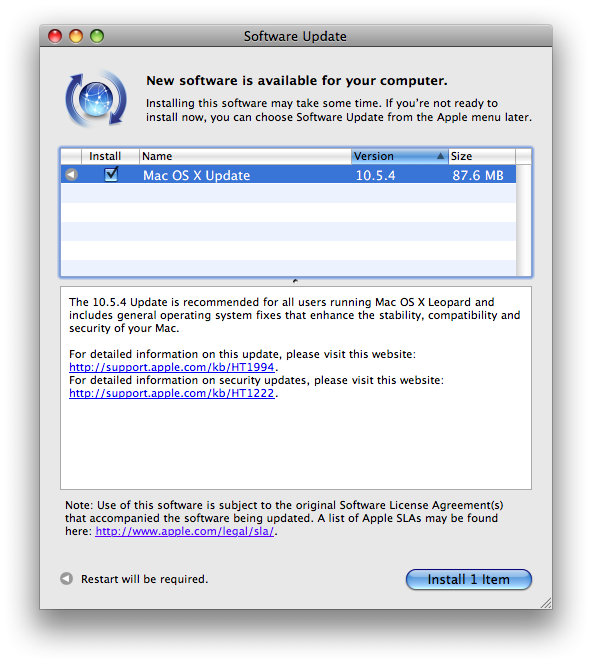Click the Version column header
This screenshot has width=592, height=664.
click(x=399, y=156)
